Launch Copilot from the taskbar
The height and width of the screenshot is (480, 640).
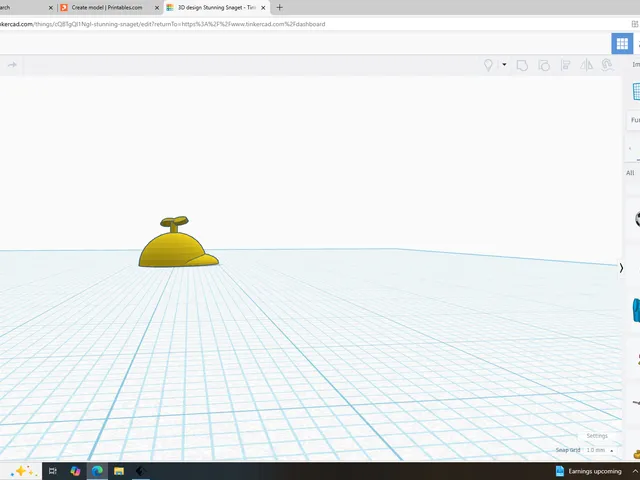(75, 471)
